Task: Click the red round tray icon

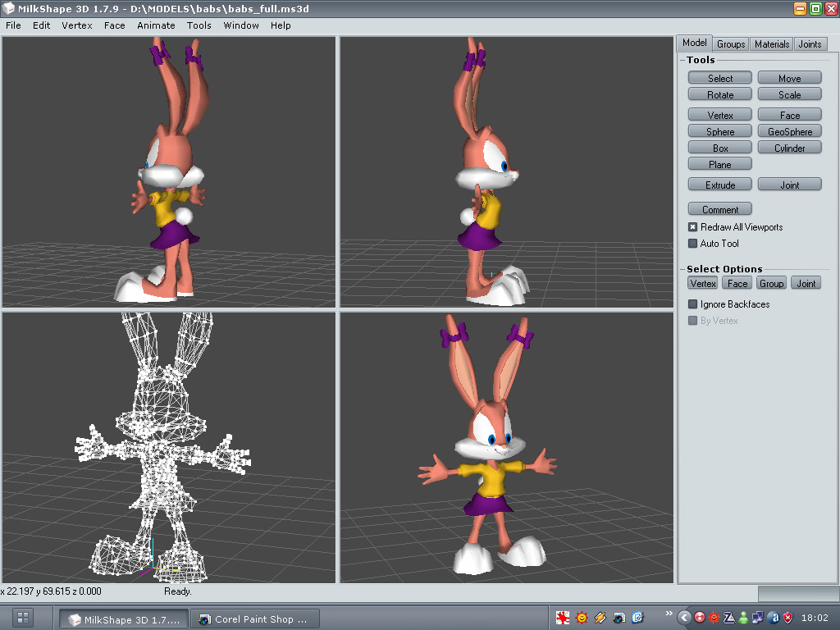Action: point(700,618)
